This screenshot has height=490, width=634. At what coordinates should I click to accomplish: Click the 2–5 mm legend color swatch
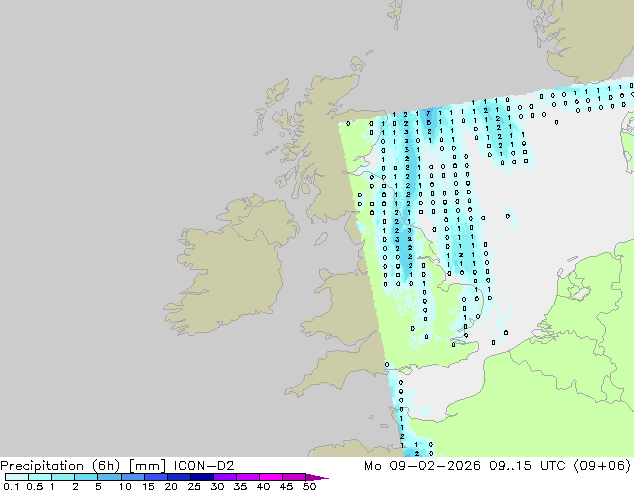(86, 477)
